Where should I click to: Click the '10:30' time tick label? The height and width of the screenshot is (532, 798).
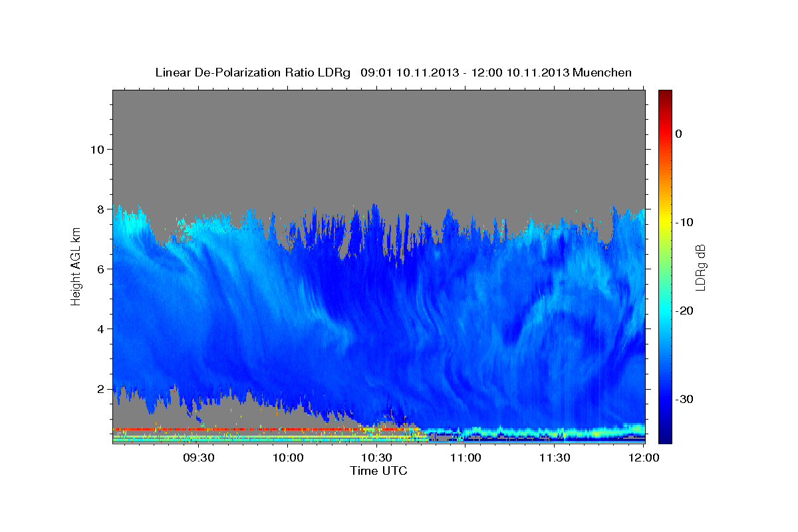tap(376, 458)
